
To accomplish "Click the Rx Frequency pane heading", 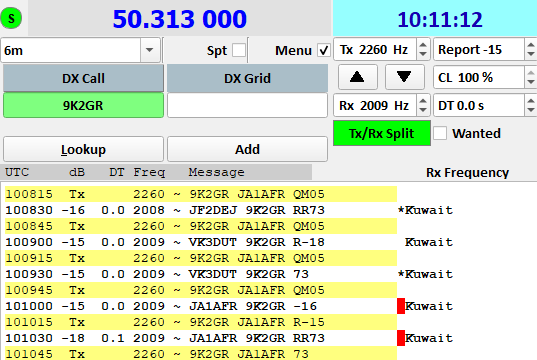I will click(467, 173).
